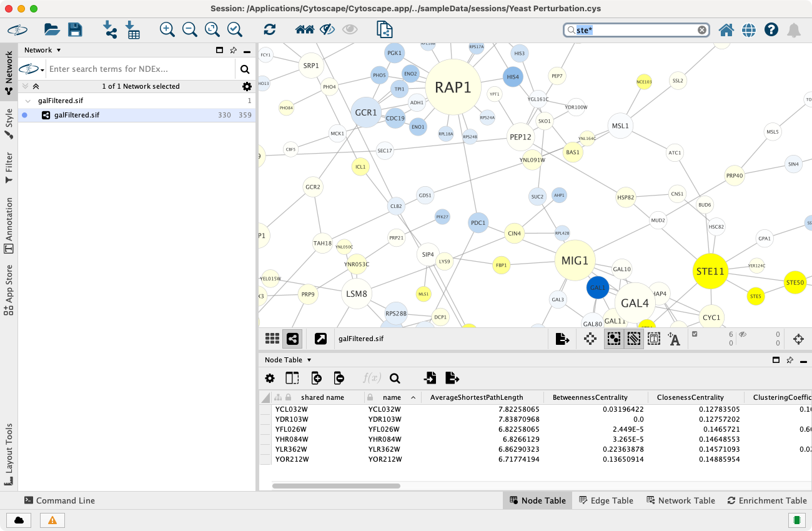This screenshot has width=812, height=531.
Task: Open the Node Table dropdown menu
Action: coord(288,360)
